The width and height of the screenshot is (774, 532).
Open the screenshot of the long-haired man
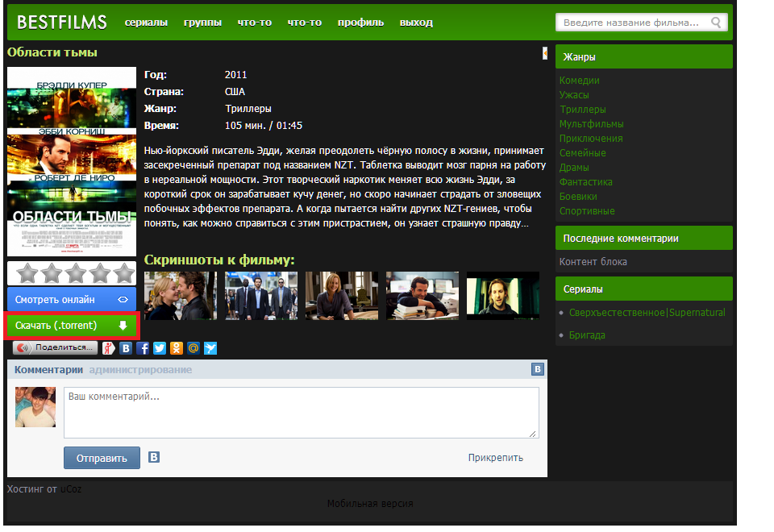[x=503, y=296]
